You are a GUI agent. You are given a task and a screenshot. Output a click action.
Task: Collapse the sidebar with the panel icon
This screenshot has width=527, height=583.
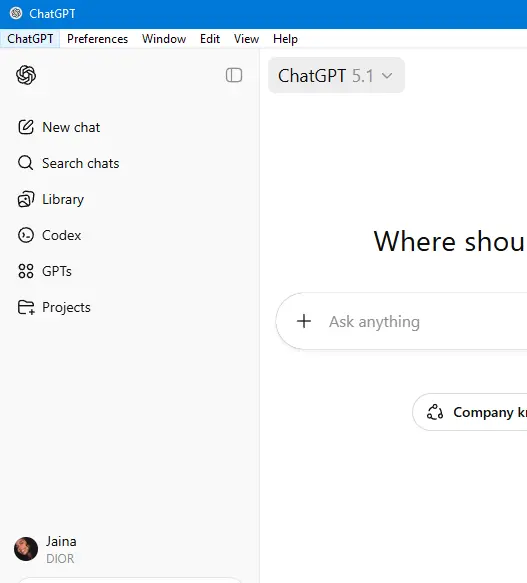coord(234,75)
